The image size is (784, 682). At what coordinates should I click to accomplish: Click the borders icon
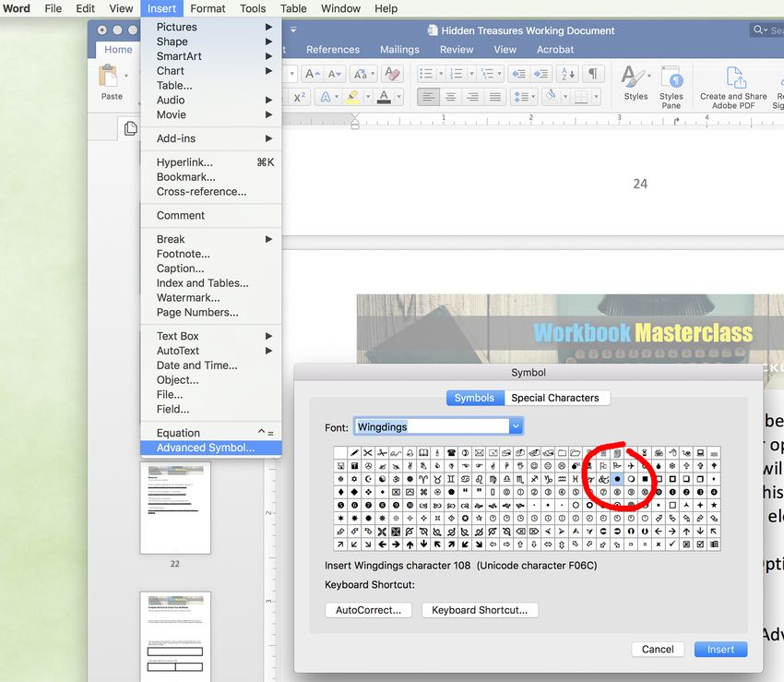pyautogui.click(x=581, y=97)
